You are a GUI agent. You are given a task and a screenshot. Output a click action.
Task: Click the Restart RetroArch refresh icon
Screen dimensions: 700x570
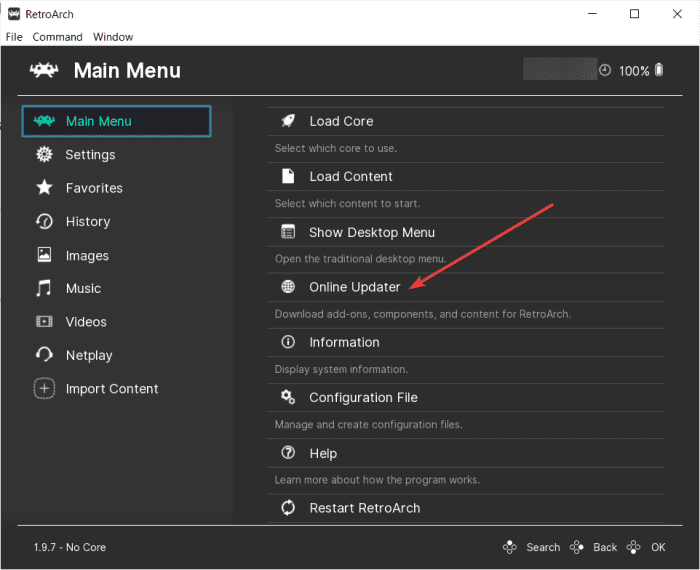[288, 508]
